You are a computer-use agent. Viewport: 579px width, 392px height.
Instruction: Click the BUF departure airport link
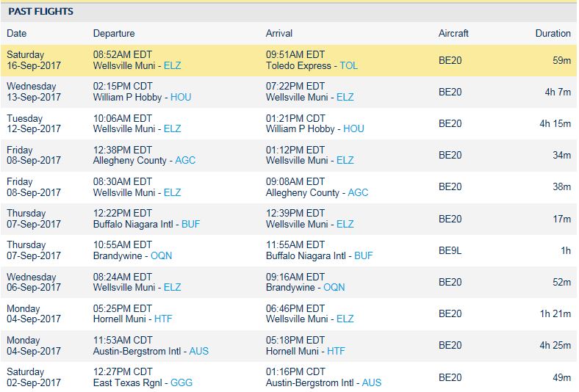[x=190, y=224]
